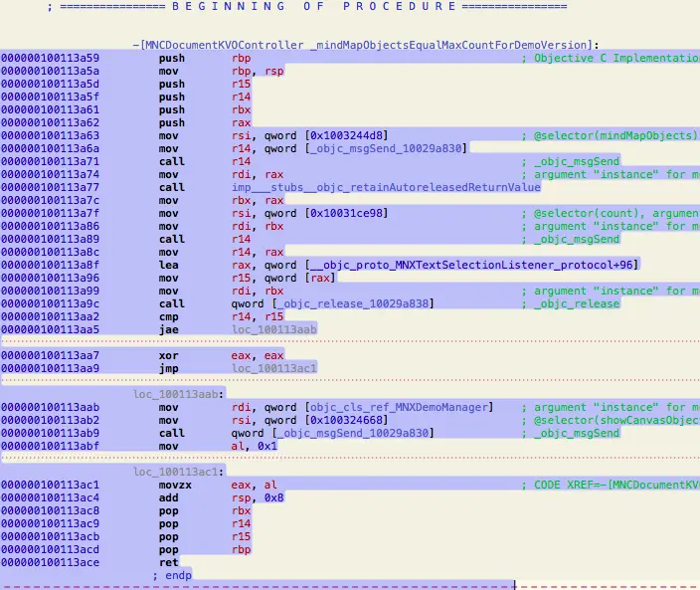Select operands r14, r15 of cmp

coord(258,317)
